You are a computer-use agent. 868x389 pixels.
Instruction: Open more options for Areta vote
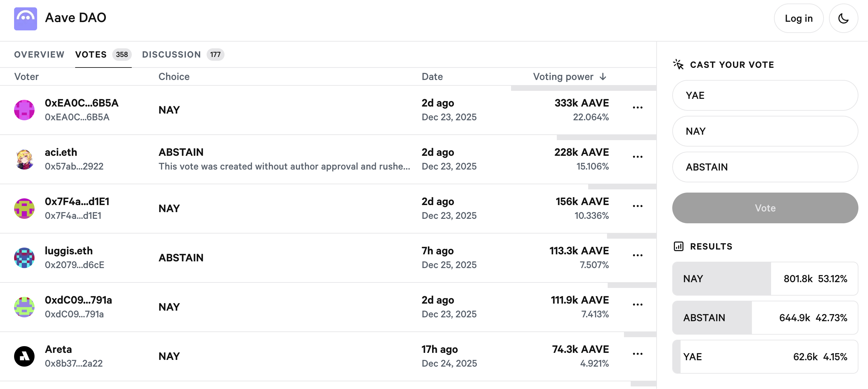pyautogui.click(x=637, y=354)
